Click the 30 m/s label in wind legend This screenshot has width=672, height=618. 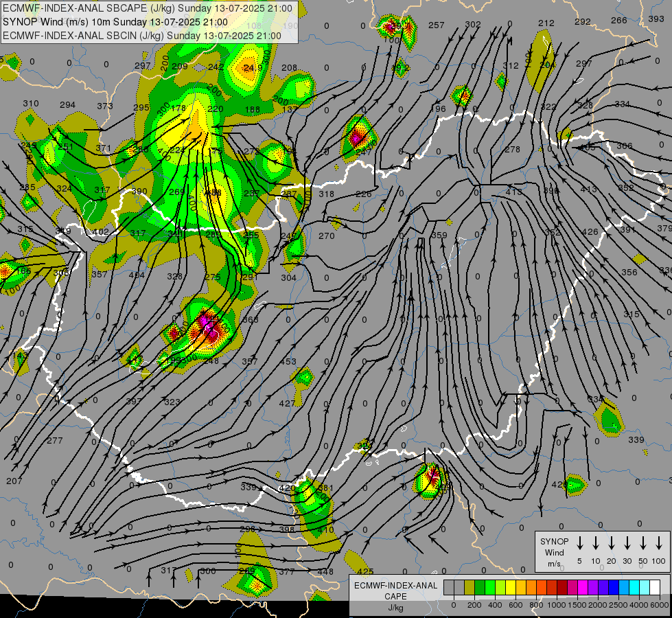[x=627, y=561]
